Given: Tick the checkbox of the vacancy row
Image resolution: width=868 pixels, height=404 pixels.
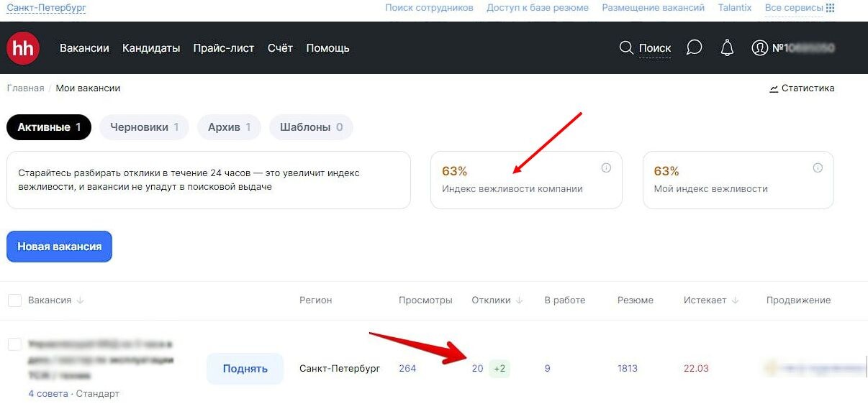Looking at the screenshot, I should point(14,344).
